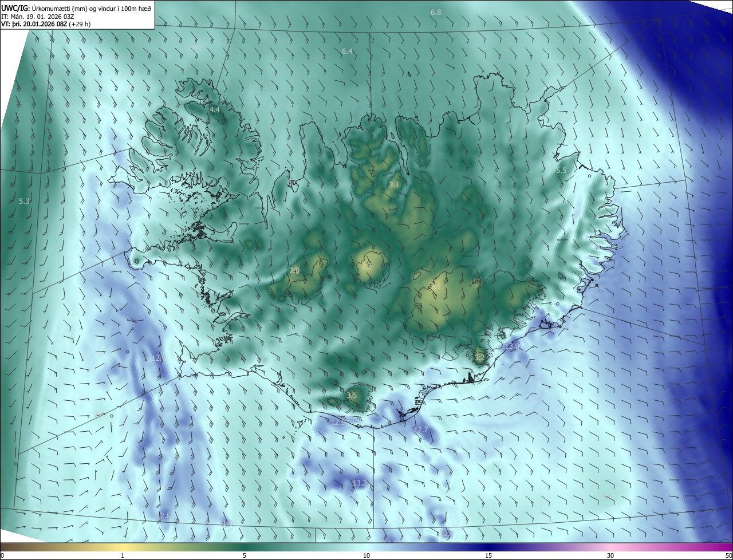Click the 4.4 value label over the Westfjords
The width and height of the screenshot is (733, 560).
(x=215, y=109)
